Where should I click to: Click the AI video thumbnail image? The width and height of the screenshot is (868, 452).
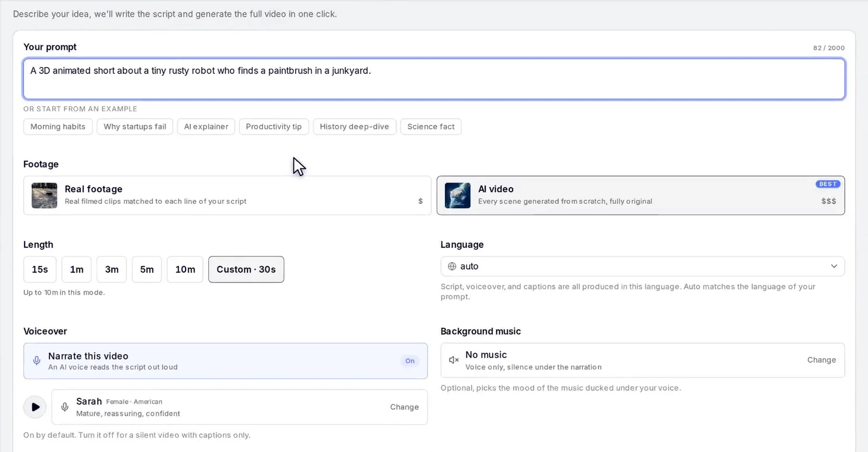pyautogui.click(x=457, y=195)
